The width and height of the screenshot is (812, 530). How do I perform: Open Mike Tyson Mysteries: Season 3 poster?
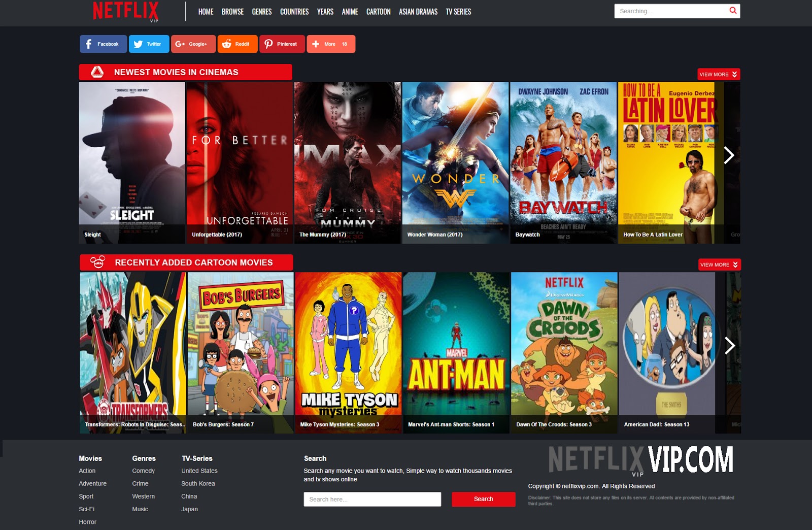[x=348, y=353]
